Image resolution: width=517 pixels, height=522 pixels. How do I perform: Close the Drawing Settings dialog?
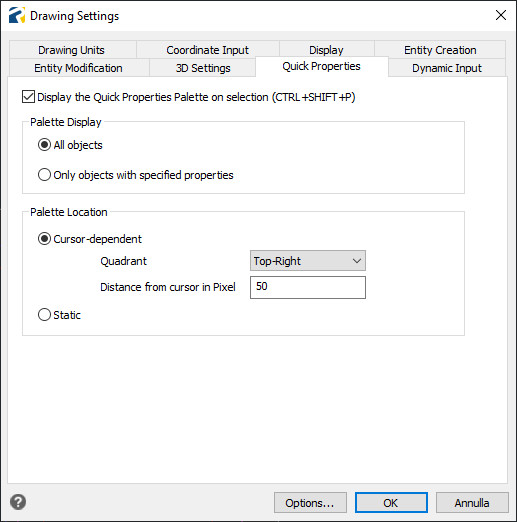(x=501, y=15)
